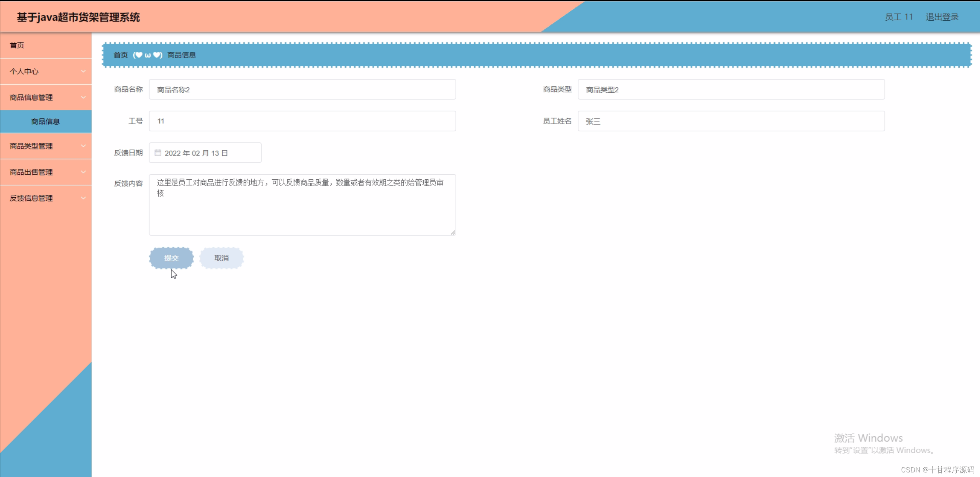Expand the 反馈信息管理 sidebar menu

pyautogui.click(x=46, y=198)
